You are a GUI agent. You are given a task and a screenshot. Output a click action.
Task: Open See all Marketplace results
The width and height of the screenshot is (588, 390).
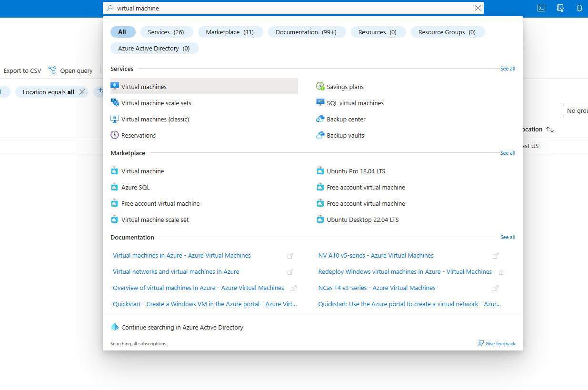pyautogui.click(x=507, y=153)
